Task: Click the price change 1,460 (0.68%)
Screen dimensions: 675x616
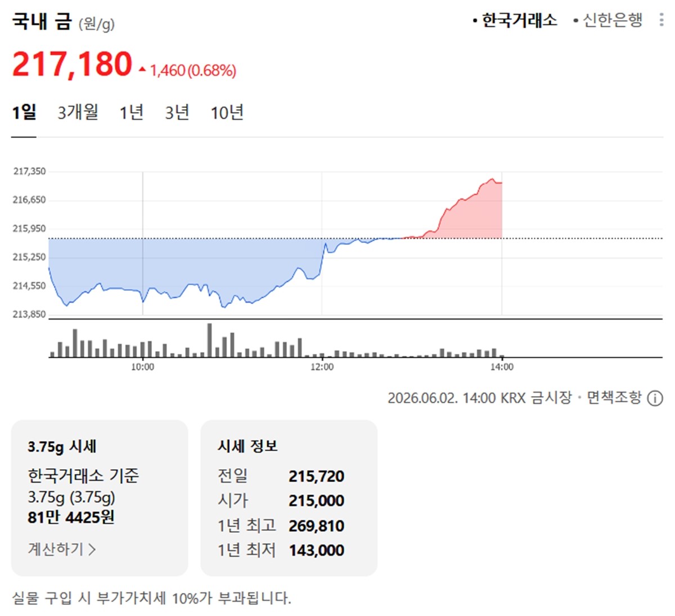Action: (x=188, y=70)
